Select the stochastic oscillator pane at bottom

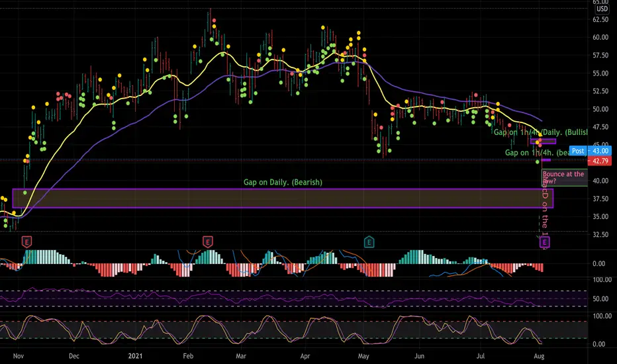(x=294, y=330)
